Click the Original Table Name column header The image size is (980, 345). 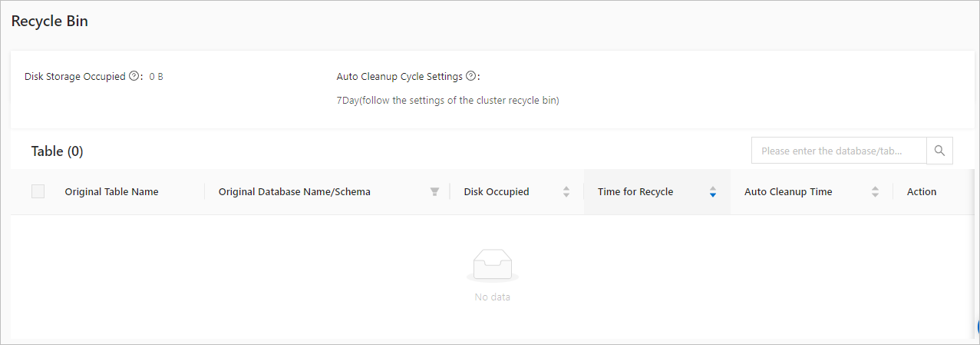[111, 191]
